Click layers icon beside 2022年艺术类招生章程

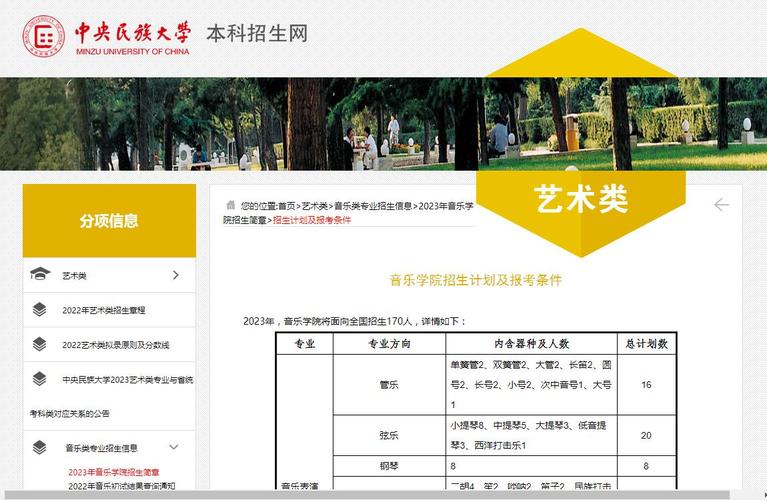[x=40, y=309]
